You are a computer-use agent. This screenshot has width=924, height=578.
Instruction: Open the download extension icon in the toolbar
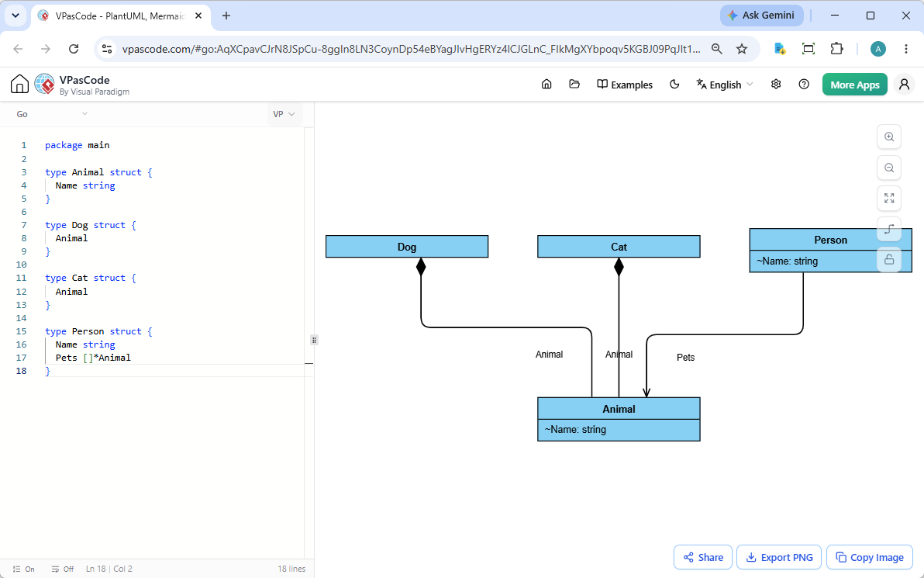coord(781,49)
